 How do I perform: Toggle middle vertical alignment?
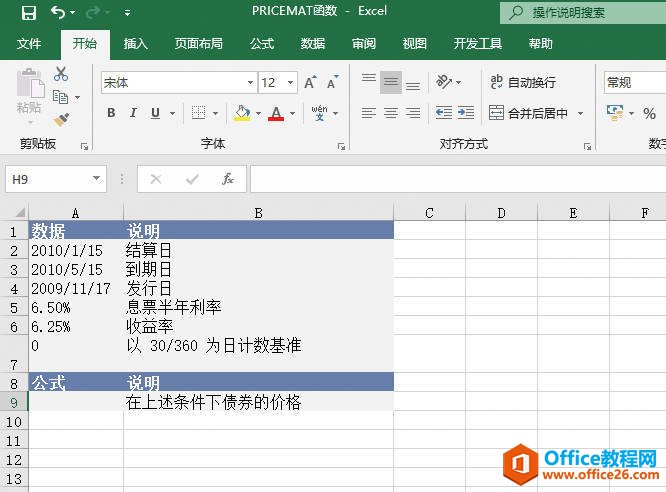[x=391, y=82]
